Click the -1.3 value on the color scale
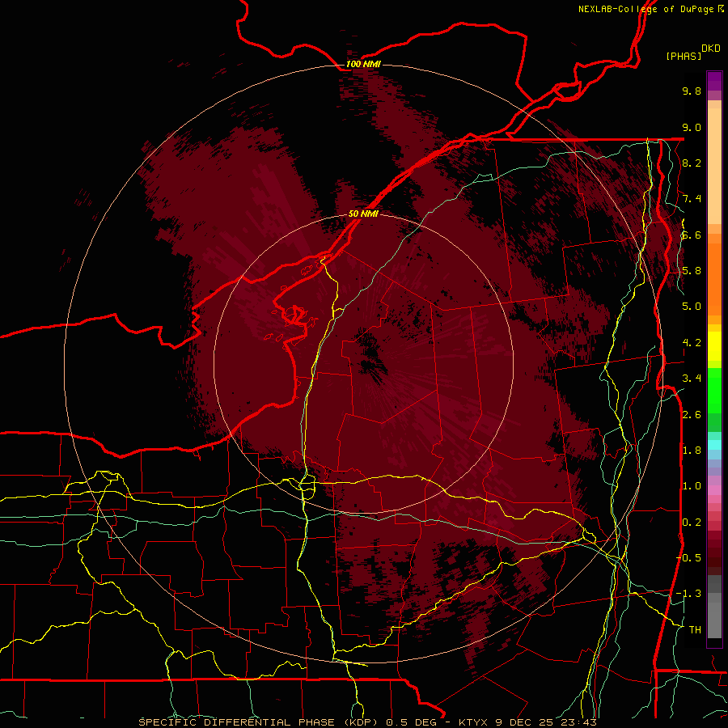Screen dimensions: 728x728 click(688, 594)
